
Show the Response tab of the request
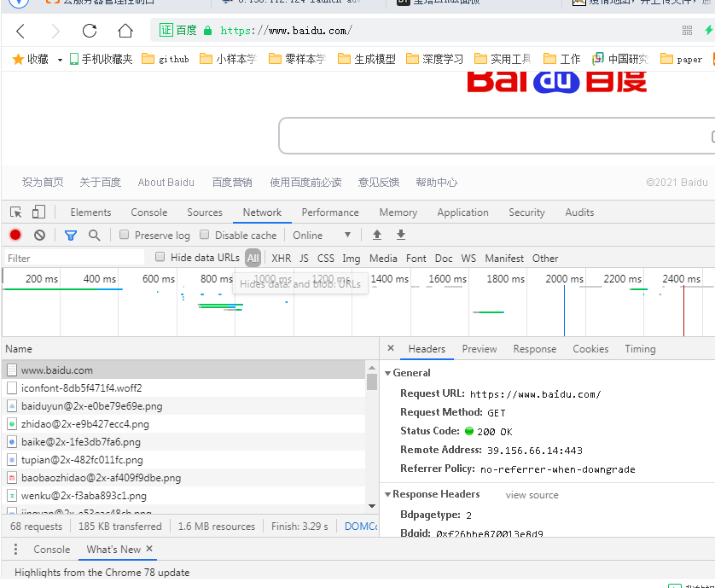coord(535,348)
